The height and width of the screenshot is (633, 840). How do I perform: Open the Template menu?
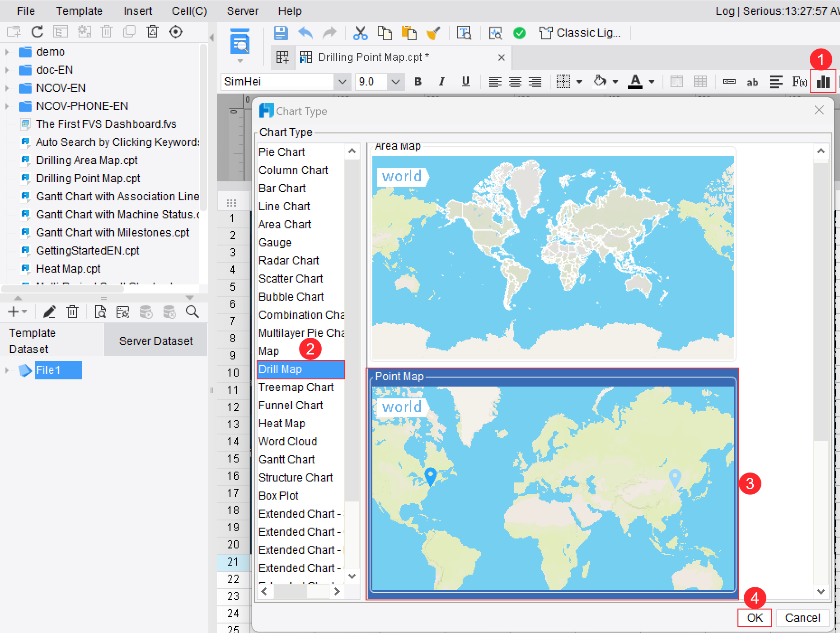coord(79,11)
